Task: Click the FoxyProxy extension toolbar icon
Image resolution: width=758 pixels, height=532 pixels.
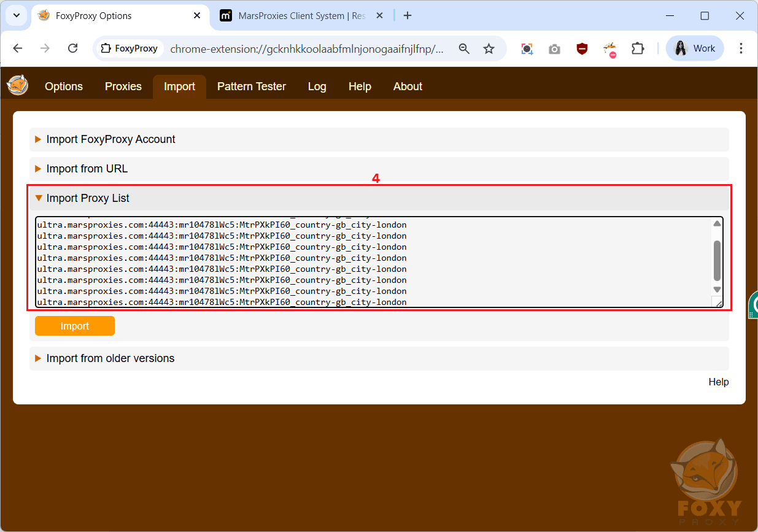Action: [x=609, y=48]
